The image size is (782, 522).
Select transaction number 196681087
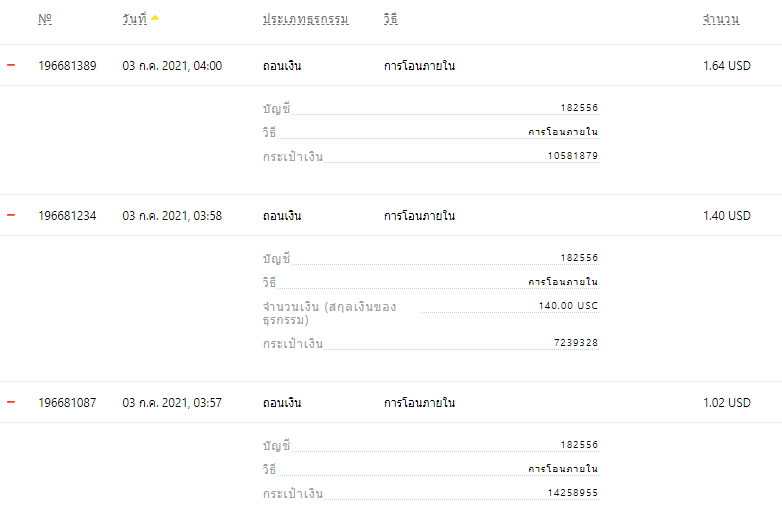(67, 403)
